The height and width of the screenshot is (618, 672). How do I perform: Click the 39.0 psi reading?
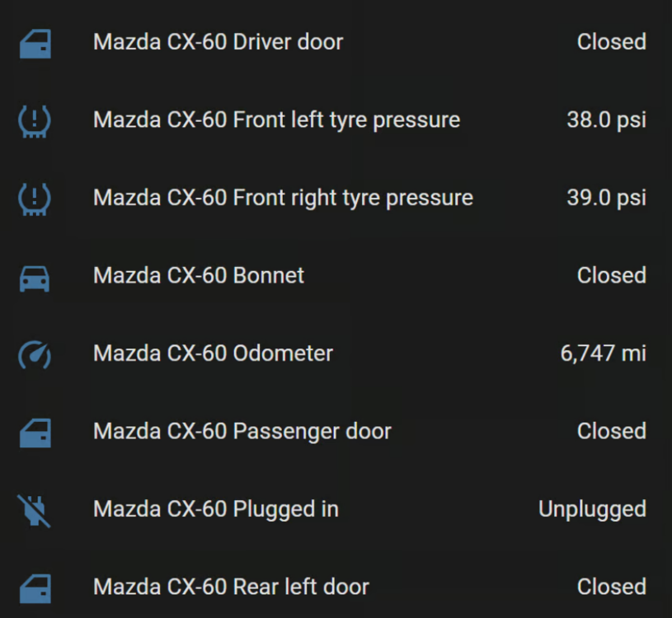pyautogui.click(x=606, y=198)
